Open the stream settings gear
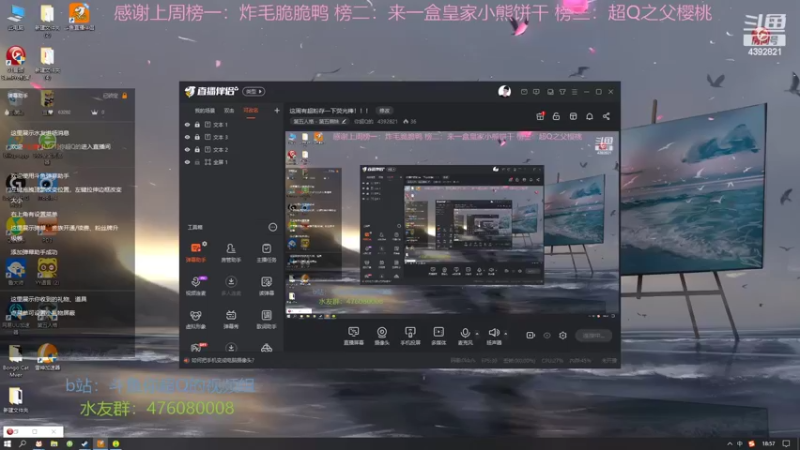 click(563, 335)
